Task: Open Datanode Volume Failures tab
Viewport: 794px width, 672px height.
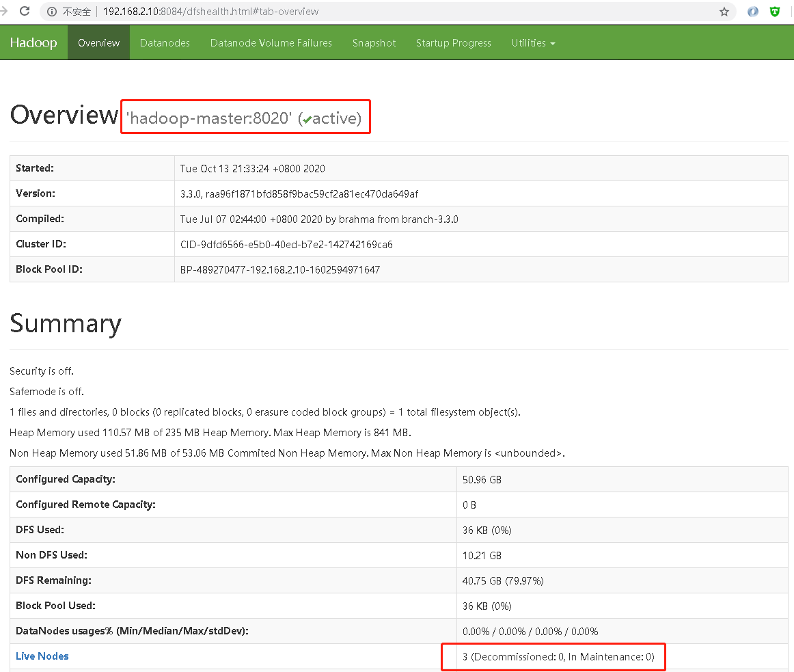Action: [x=271, y=42]
